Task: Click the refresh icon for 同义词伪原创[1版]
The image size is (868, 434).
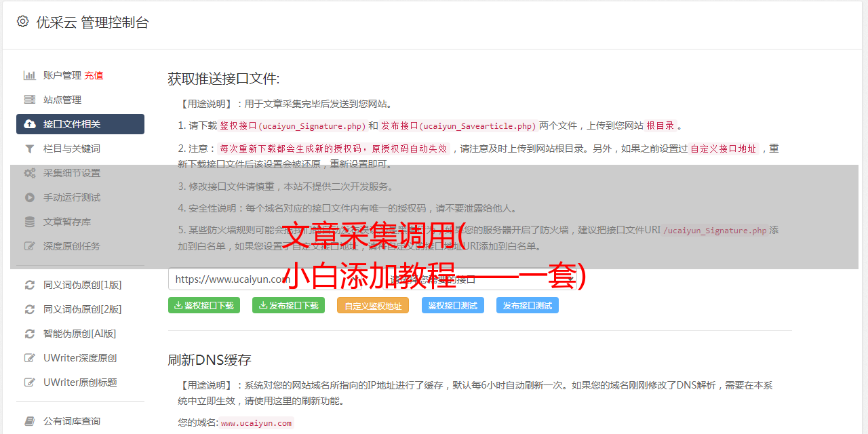Action: point(30,285)
